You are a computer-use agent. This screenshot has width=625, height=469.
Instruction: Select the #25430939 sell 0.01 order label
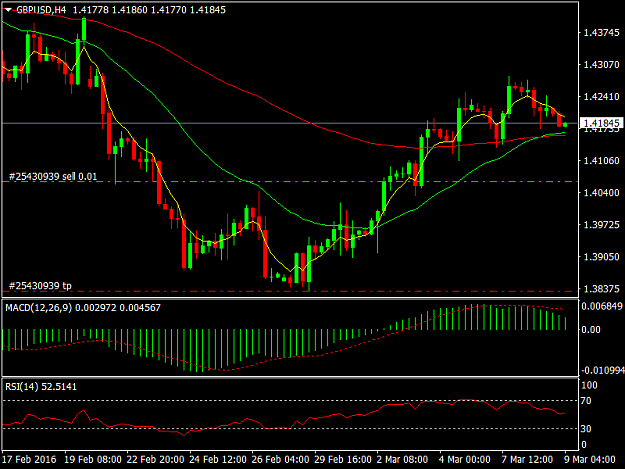53,177
